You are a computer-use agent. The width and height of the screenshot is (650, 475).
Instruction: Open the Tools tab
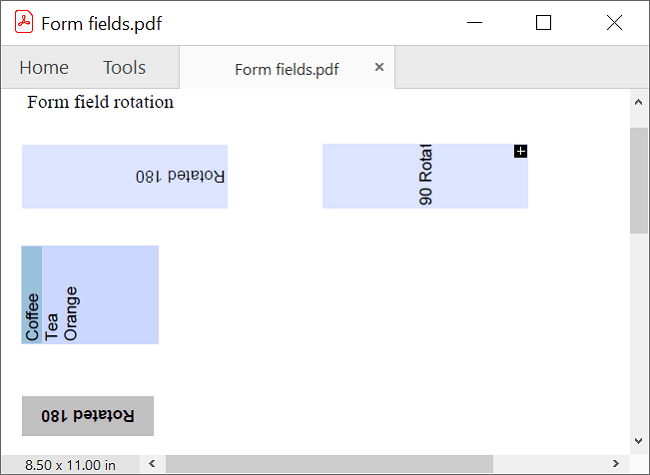(x=124, y=68)
